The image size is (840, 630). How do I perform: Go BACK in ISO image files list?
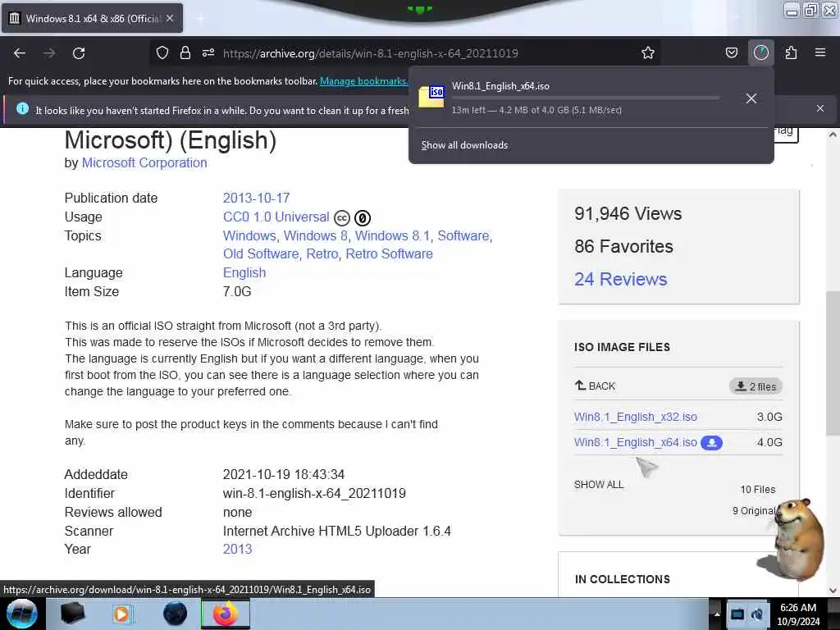click(596, 386)
